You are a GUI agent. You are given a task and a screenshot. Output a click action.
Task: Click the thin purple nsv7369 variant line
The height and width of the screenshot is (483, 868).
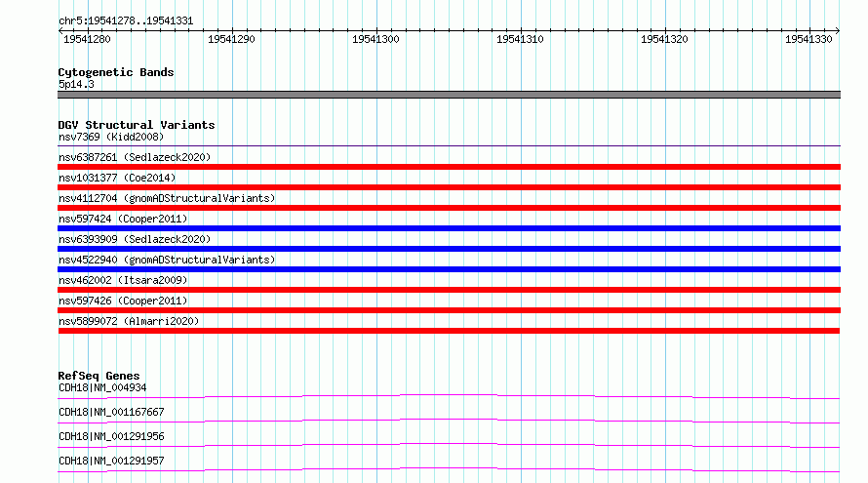(449, 145)
